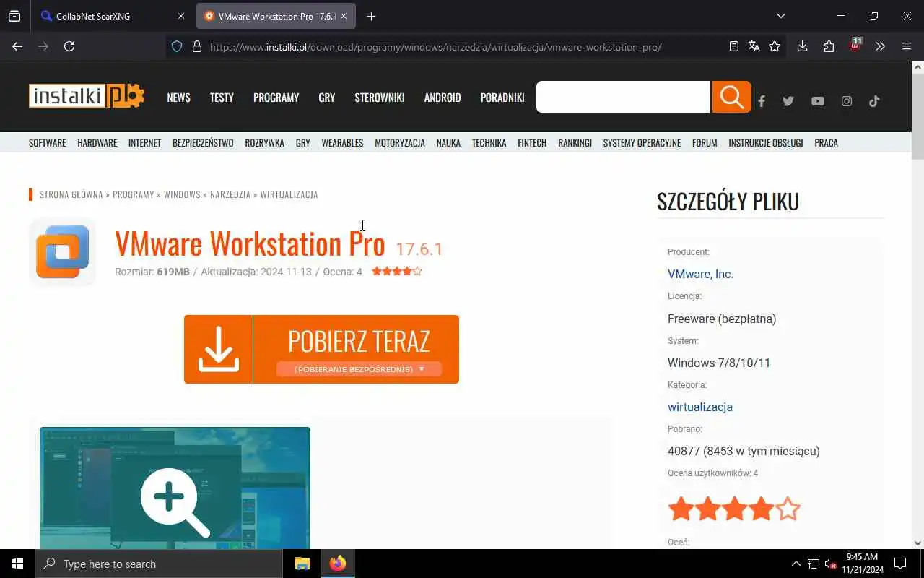The height and width of the screenshot is (578, 924).
Task: Open the RANKINGI submenu link
Action: (575, 143)
